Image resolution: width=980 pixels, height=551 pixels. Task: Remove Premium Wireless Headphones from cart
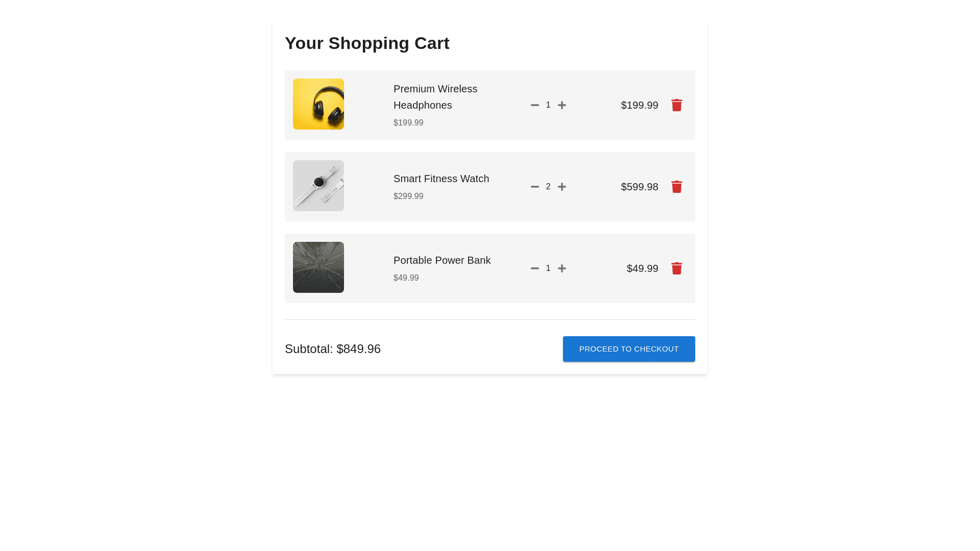click(x=677, y=105)
